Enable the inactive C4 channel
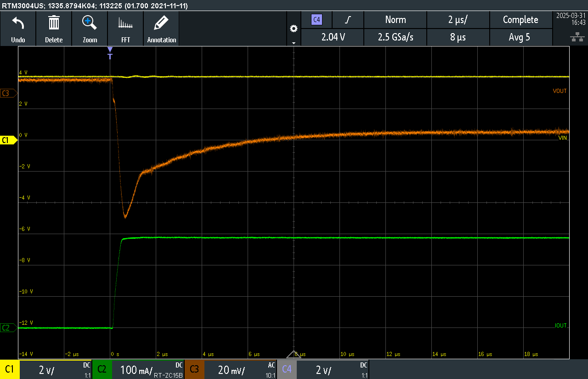Image resolution: width=588 pixels, height=379 pixels. coord(287,369)
